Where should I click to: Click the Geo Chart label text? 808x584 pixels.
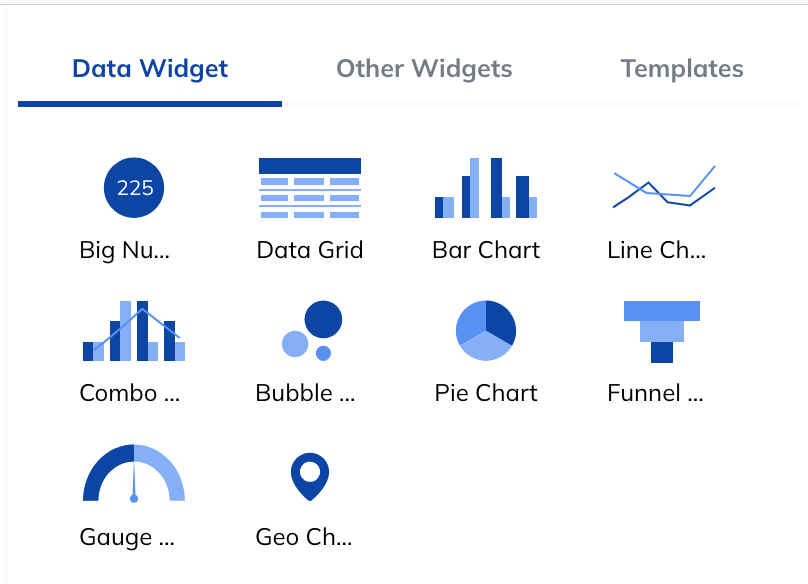point(303,537)
